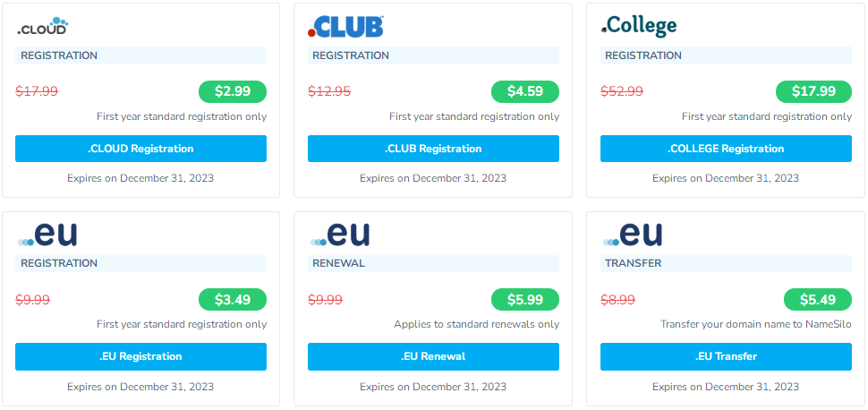Click the .eu logo in Registration card
868x410 pixels.
tap(47, 235)
